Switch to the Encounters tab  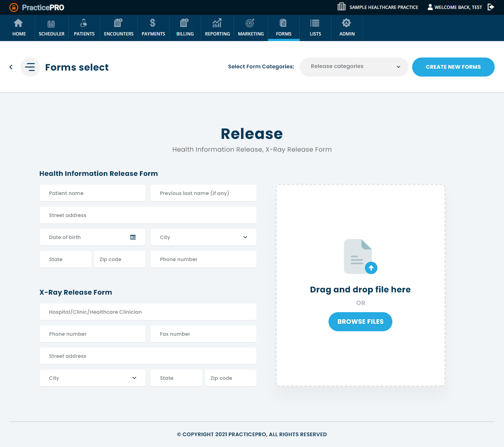pos(119,28)
